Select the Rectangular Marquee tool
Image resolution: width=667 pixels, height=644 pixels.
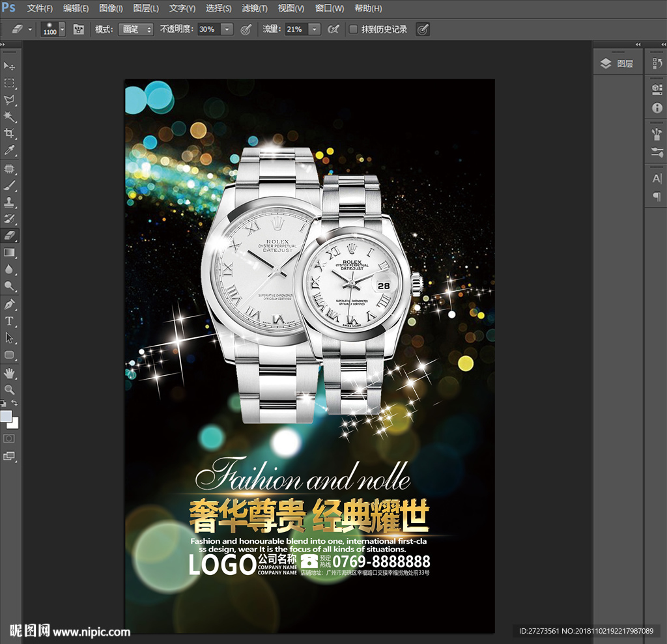coord(9,83)
